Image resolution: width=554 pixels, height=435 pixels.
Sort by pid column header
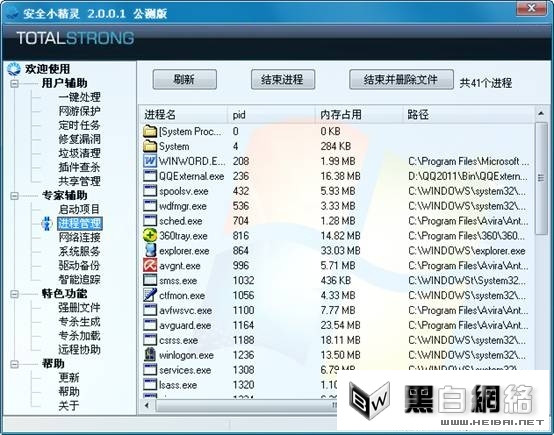272,114
